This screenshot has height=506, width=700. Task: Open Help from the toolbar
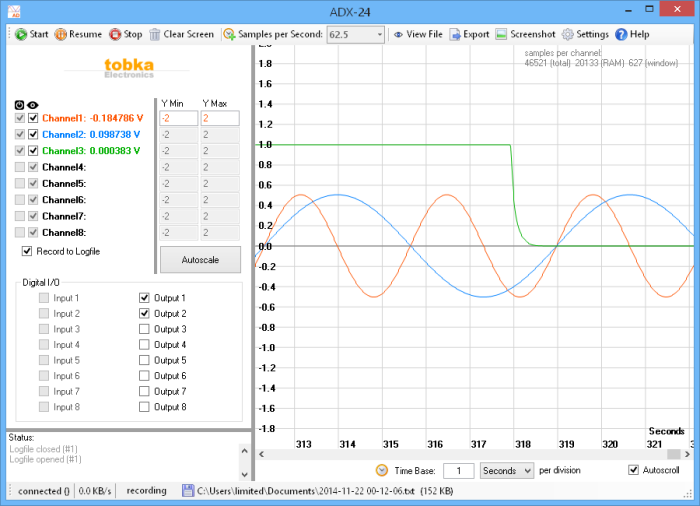(x=621, y=34)
